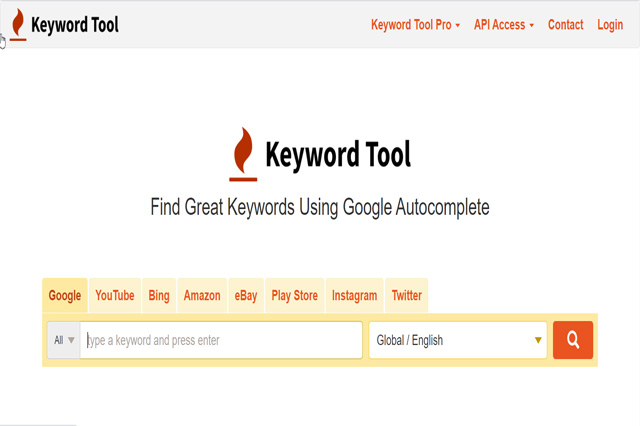
Task: Click the large flame logo above the tagline
Action: (x=241, y=156)
